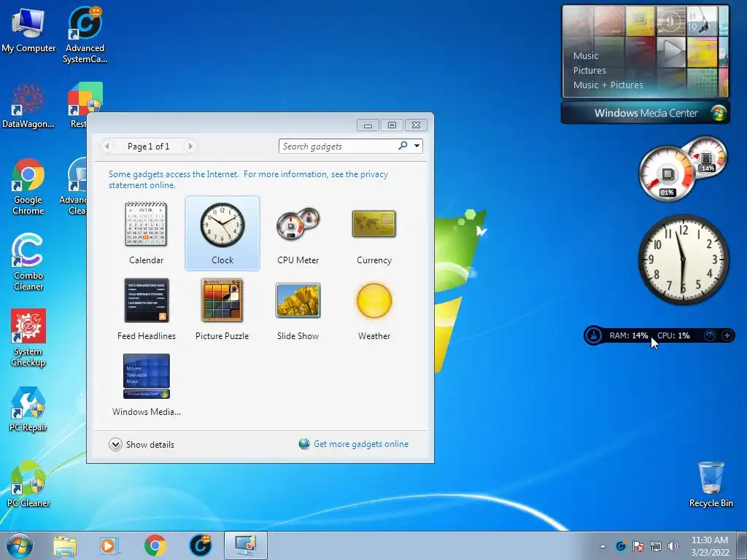747x560 pixels.
Task: Click the Windows Media Center bar
Action: (646, 113)
